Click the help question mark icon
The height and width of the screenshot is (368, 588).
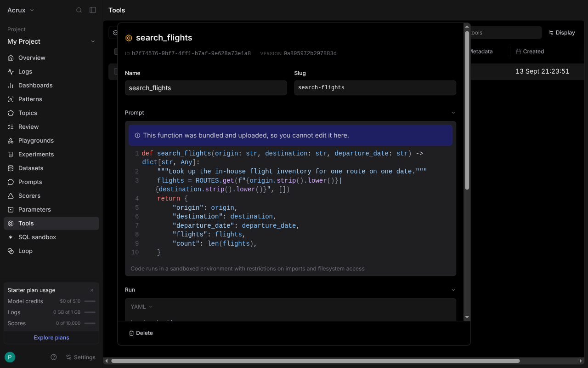[x=54, y=357]
